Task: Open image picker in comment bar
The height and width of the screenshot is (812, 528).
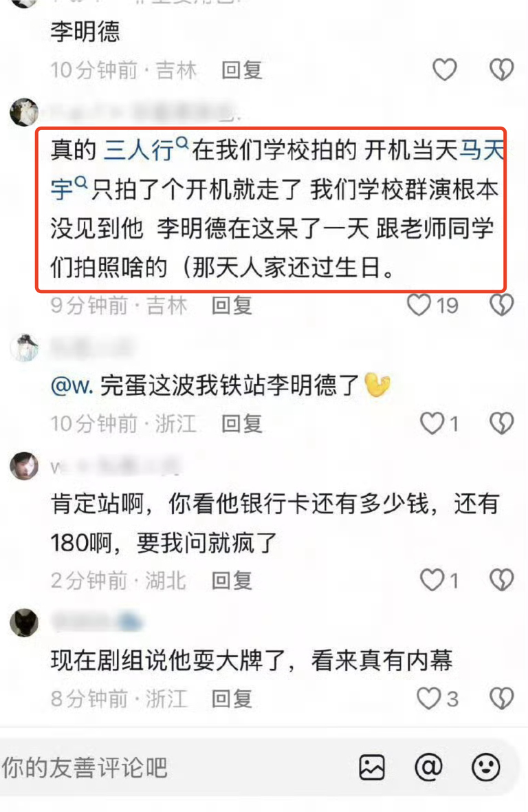Action: tap(372, 767)
